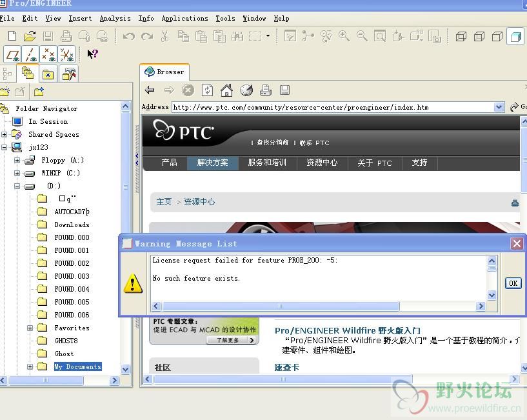Select the Downloads folder
Screen dimensions: 527x420
[72, 225]
